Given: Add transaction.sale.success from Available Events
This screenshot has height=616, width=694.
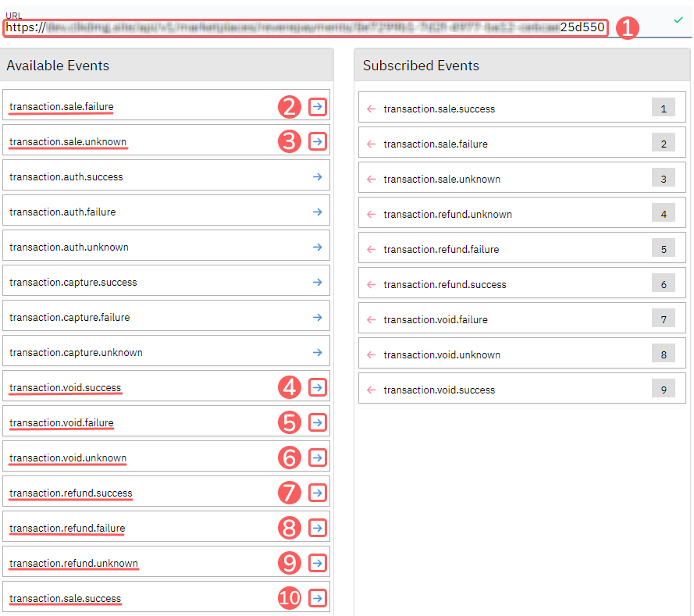Looking at the screenshot, I should tap(317, 599).
